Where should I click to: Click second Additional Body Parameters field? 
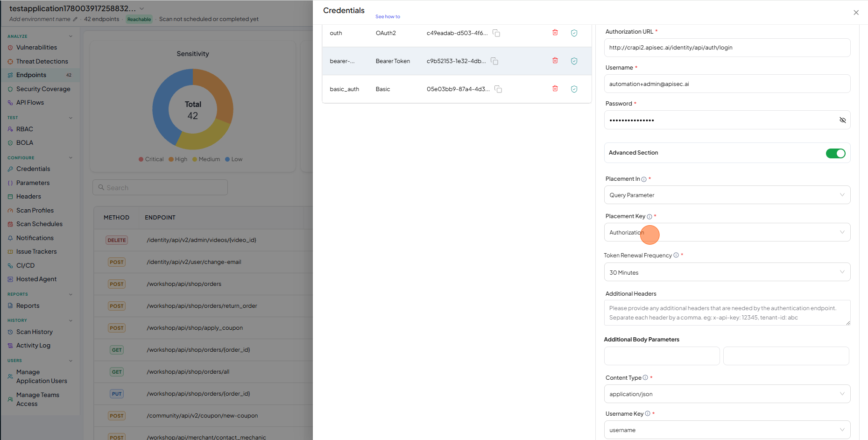786,356
